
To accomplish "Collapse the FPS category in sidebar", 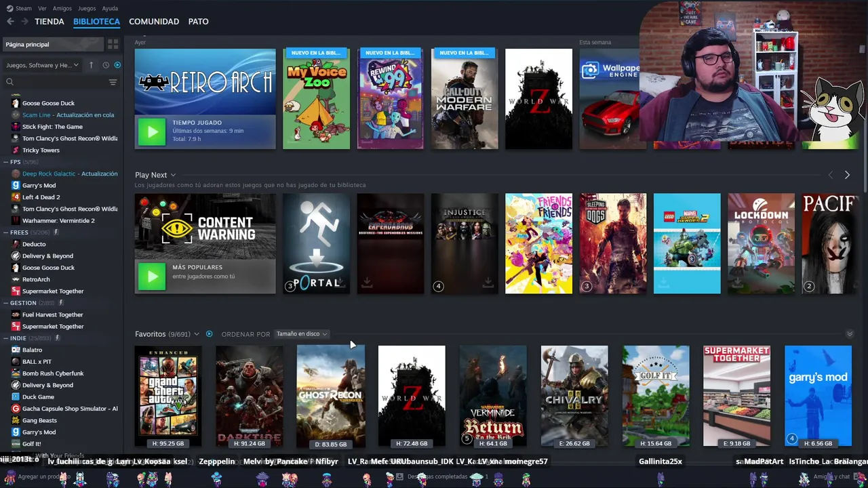I will [x=5, y=162].
